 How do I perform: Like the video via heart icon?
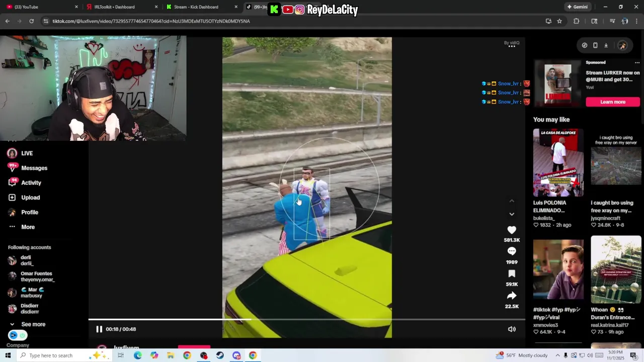pos(512,230)
